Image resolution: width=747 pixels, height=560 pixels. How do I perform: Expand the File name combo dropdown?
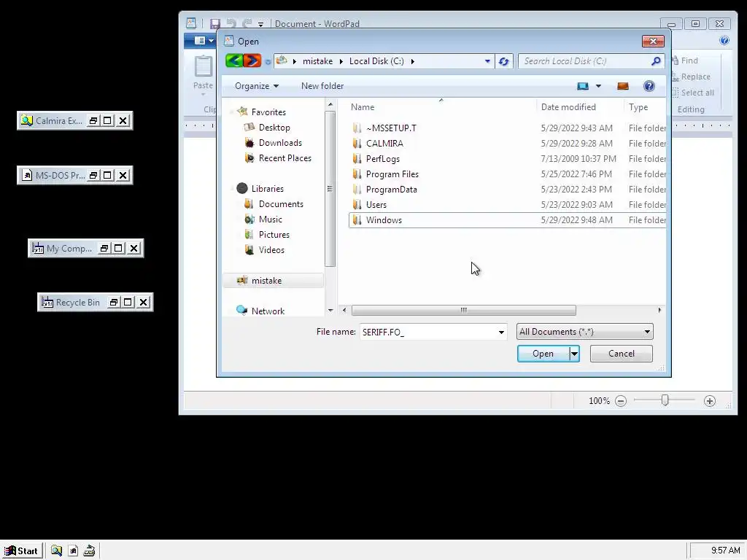(x=501, y=332)
